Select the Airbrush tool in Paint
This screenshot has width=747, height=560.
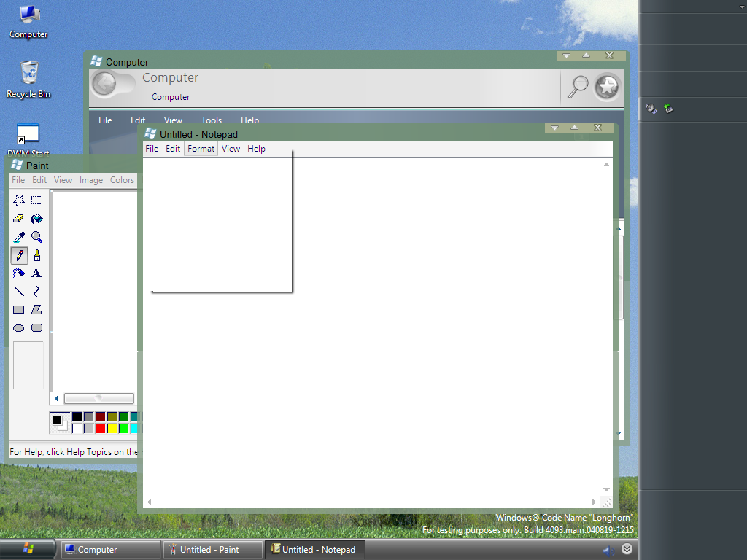pos(19,273)
